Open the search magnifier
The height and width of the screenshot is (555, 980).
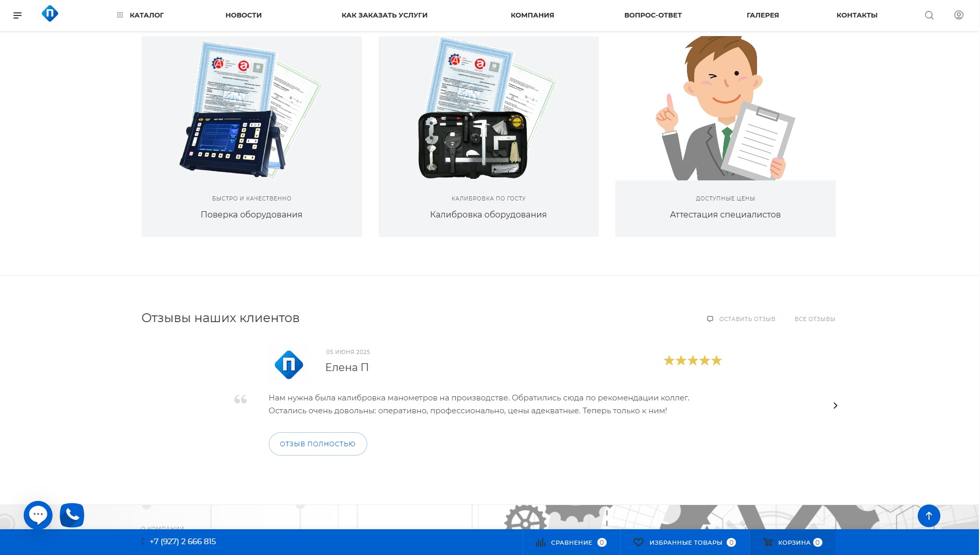[929, 15]
